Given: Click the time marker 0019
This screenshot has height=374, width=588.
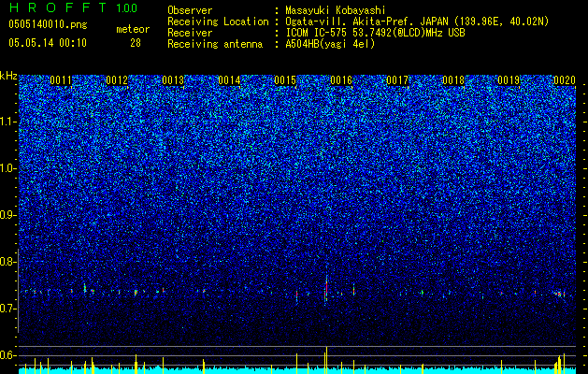Looking at the screenshot, I should (509, 80).
